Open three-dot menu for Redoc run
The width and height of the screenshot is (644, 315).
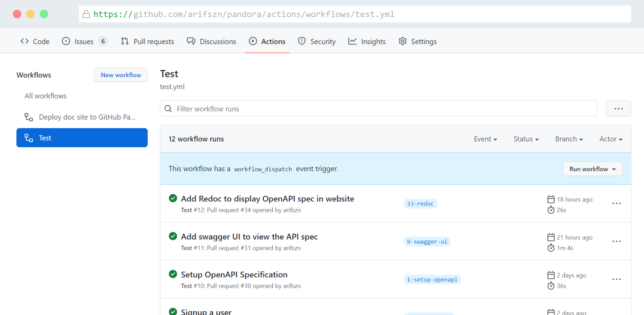(x=616, y=204)
